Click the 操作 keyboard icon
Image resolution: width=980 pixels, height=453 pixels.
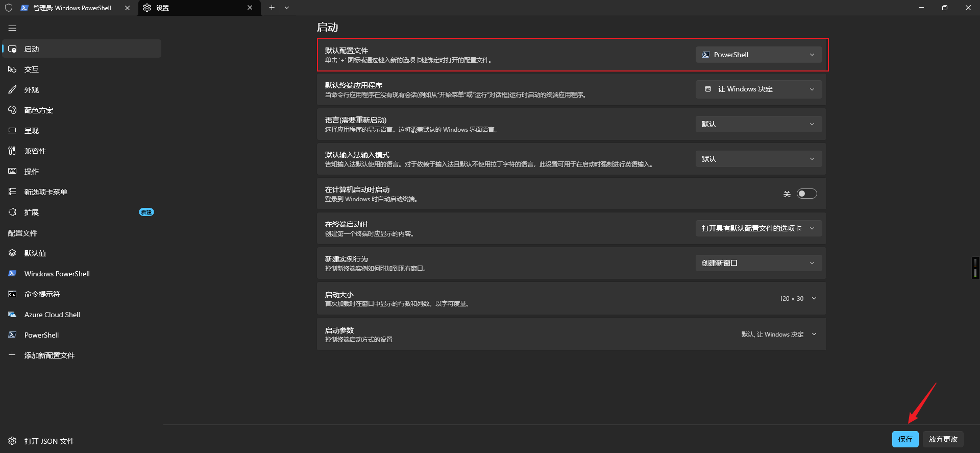coord(12,172)
